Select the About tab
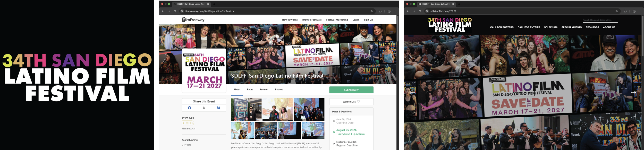 pos(237,89)
